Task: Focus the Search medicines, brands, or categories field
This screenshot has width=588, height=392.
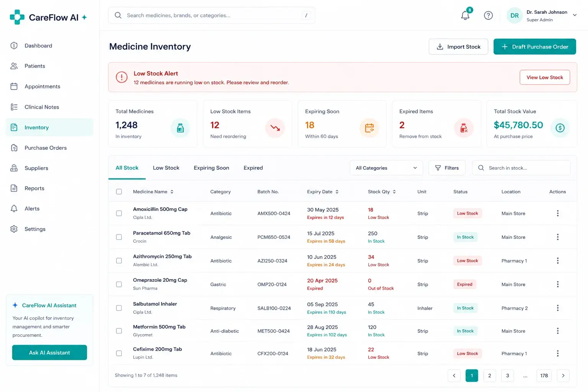Action: [212, 15]
